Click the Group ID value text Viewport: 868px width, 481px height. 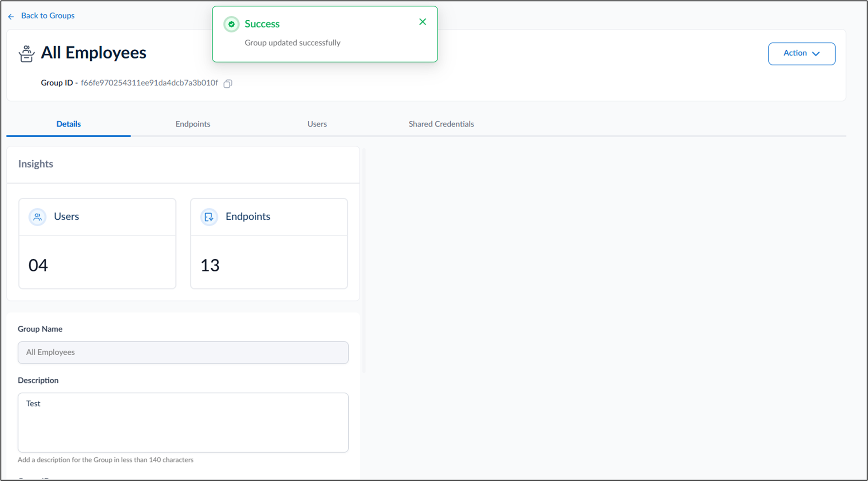[x=149, y=83]
